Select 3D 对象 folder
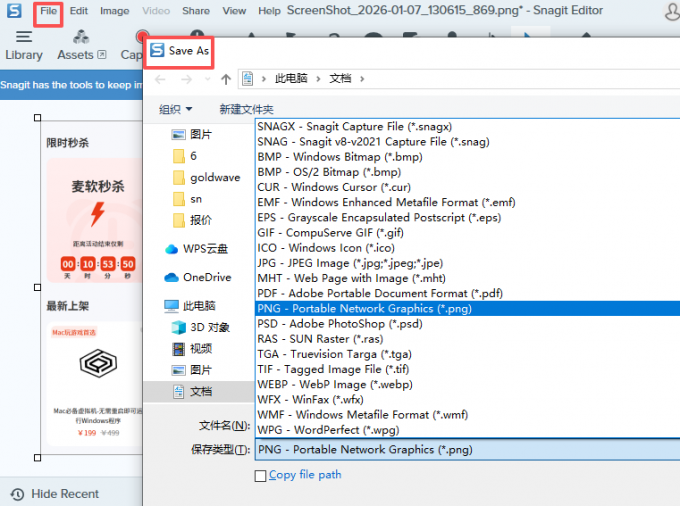680x506 pixels. click(x=200, y=327)
